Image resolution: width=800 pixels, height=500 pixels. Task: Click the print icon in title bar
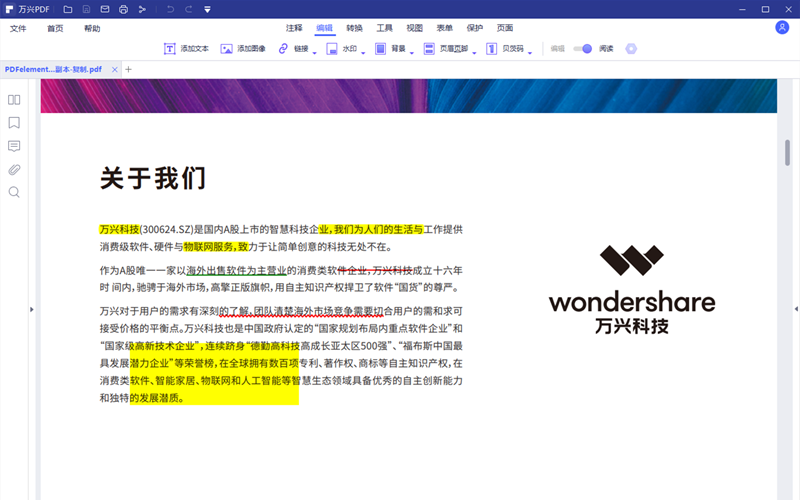click(x=123, y=9)
